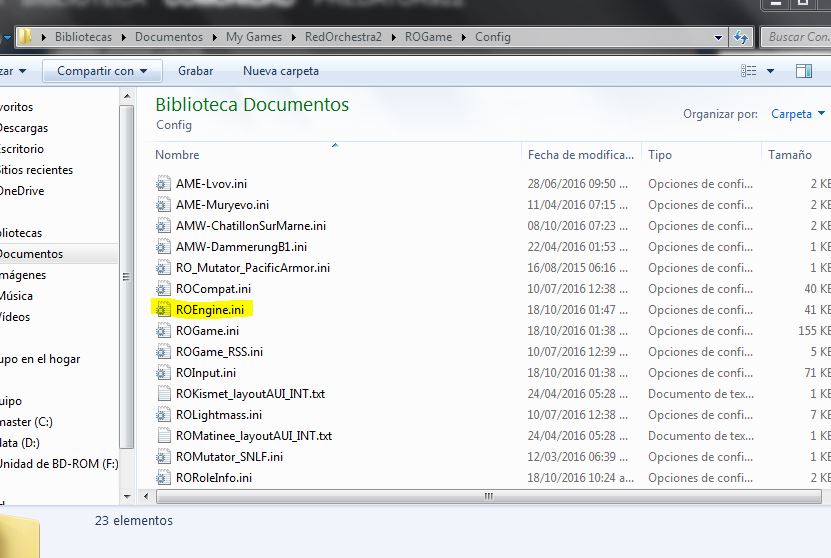Click Config in the address bar
831x558 pixels.
pyautogui.click(x=493, y=37)
